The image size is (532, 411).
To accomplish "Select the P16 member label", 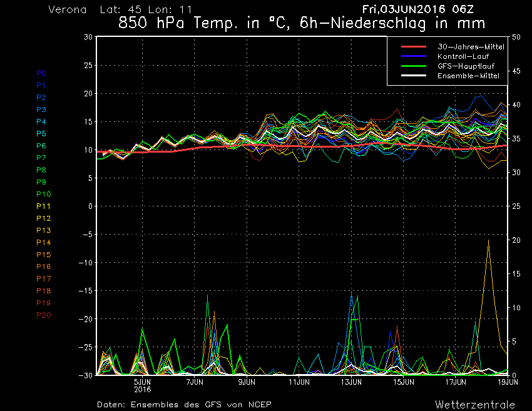I will point(43,266).
